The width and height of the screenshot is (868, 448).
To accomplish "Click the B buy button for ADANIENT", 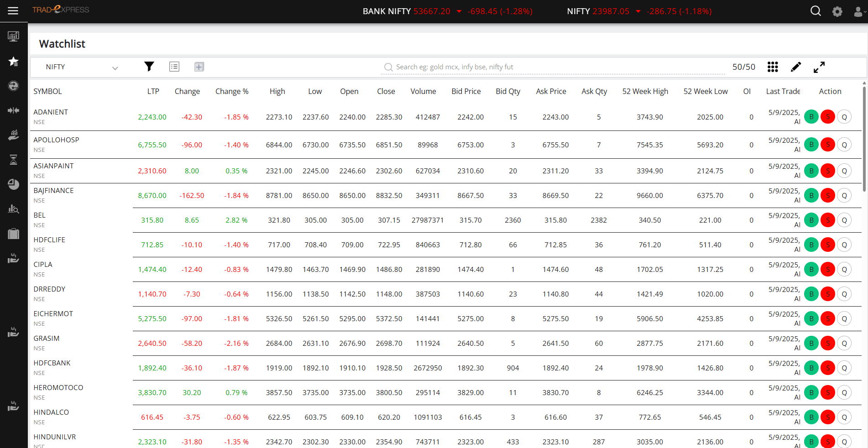I will click(811, 117).
